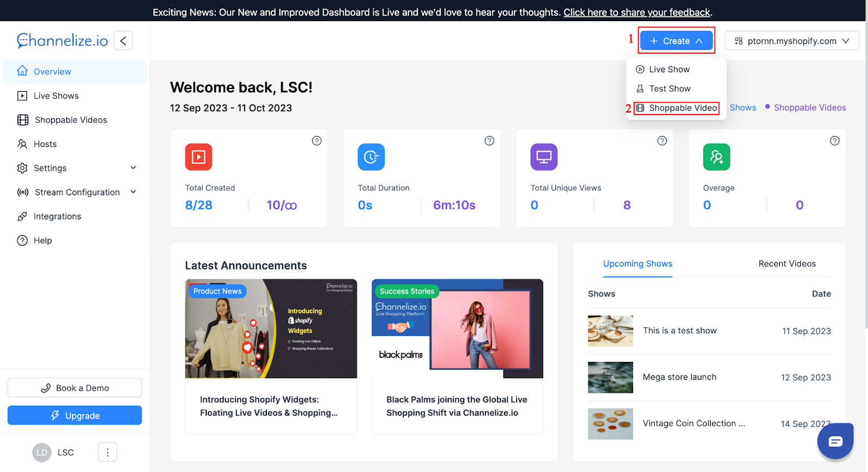Open the three-dot menu next to LSC

tap(107, 452)
